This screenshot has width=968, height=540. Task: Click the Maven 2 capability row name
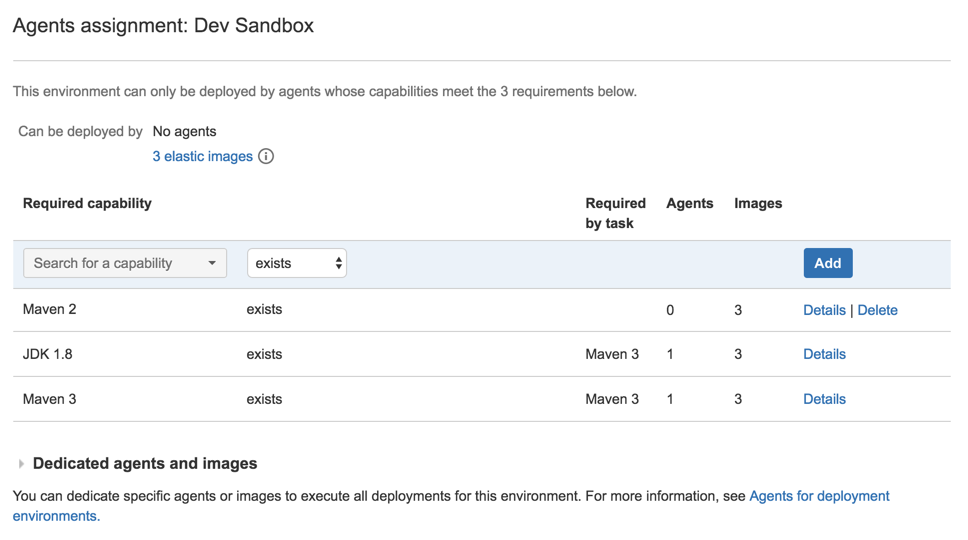point(49,309)
